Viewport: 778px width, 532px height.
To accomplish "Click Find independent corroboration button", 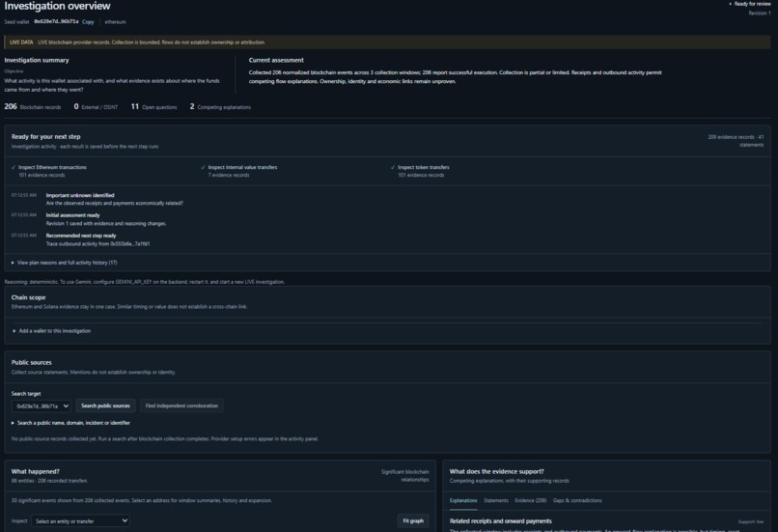I will tap(181, 406).
